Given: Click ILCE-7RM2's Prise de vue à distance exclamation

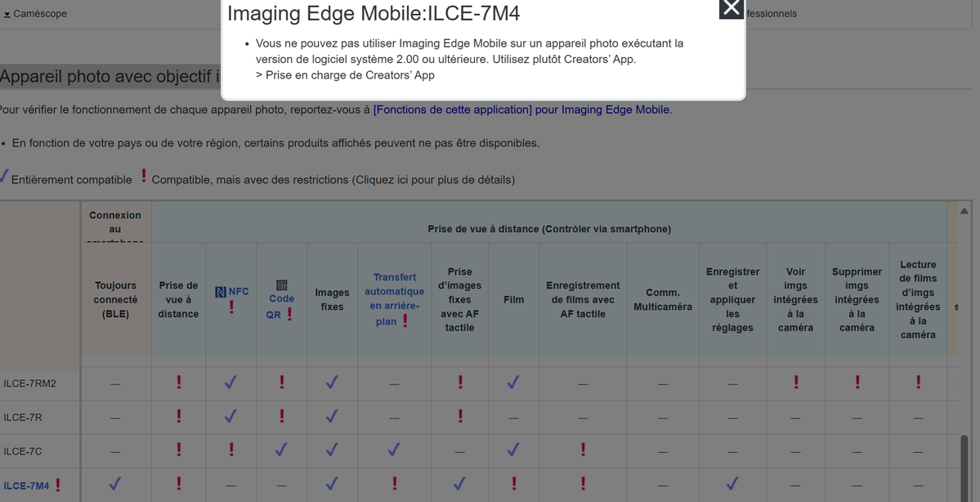Looking at the screenshot, I should [179, 382].
